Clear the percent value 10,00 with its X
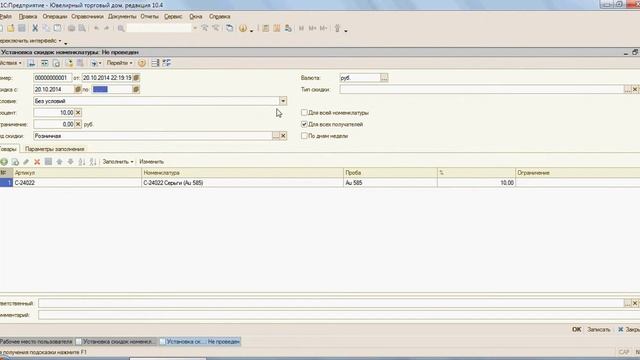Viewport: 640px width, 360px height. point(78,112)
